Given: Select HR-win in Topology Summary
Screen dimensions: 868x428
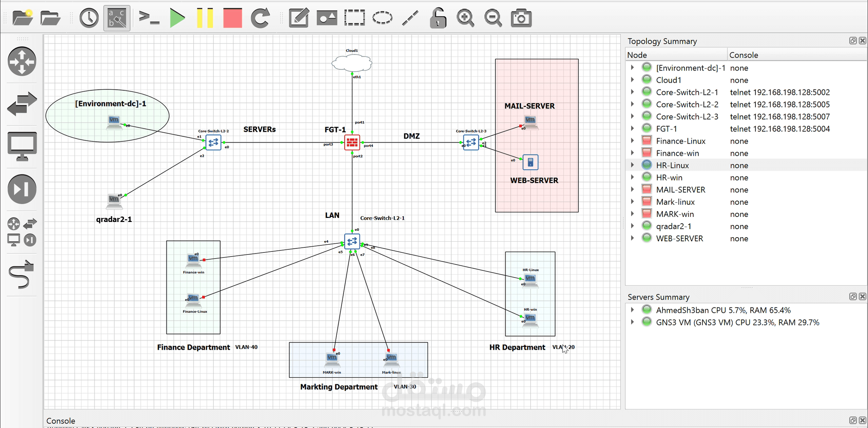Looking at the screenshot, I should tap(669, 178).
